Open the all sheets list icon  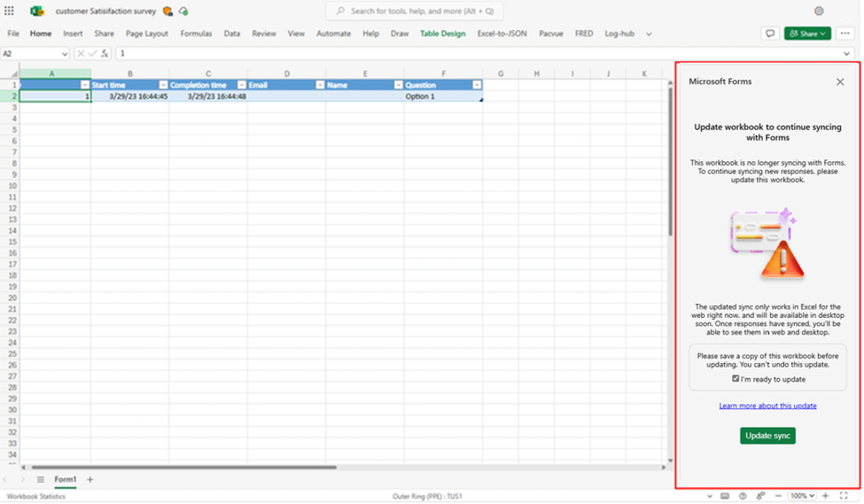click(x=40, y=480)
